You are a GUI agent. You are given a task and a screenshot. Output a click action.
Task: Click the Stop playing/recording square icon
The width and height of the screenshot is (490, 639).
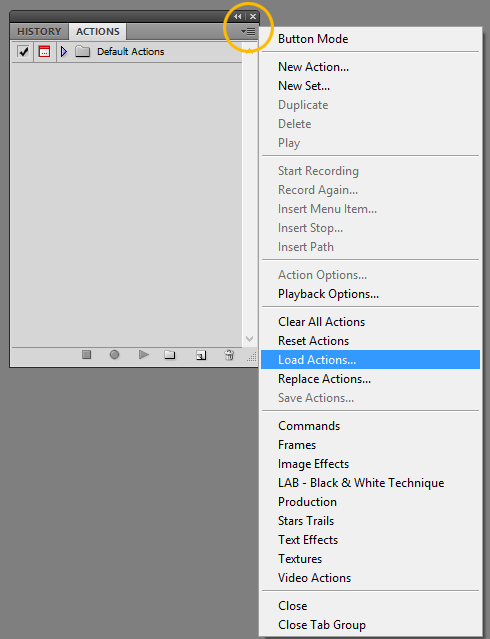[x=86, y=355]
